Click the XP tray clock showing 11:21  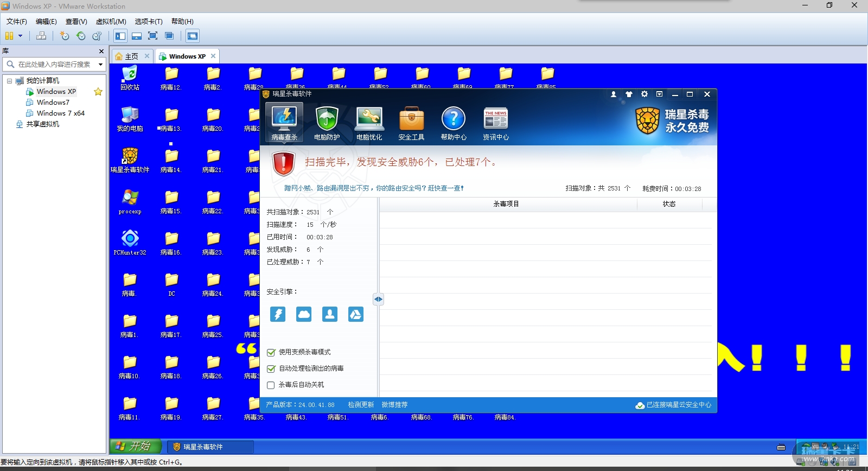851,447
